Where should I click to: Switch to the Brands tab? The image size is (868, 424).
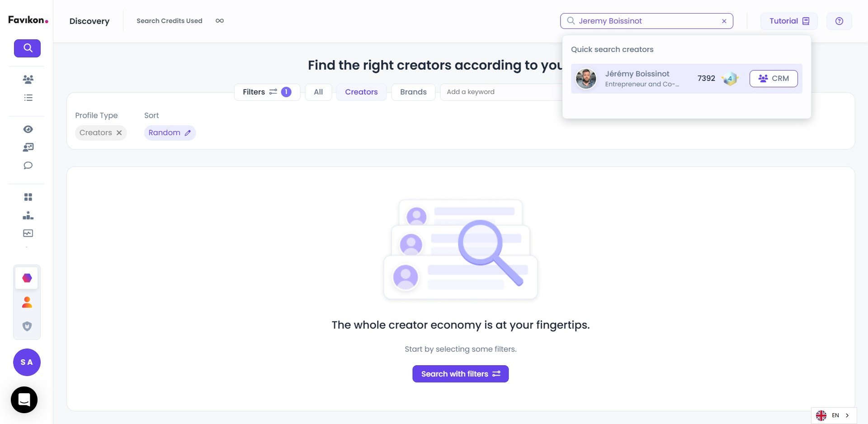point(413,92)
